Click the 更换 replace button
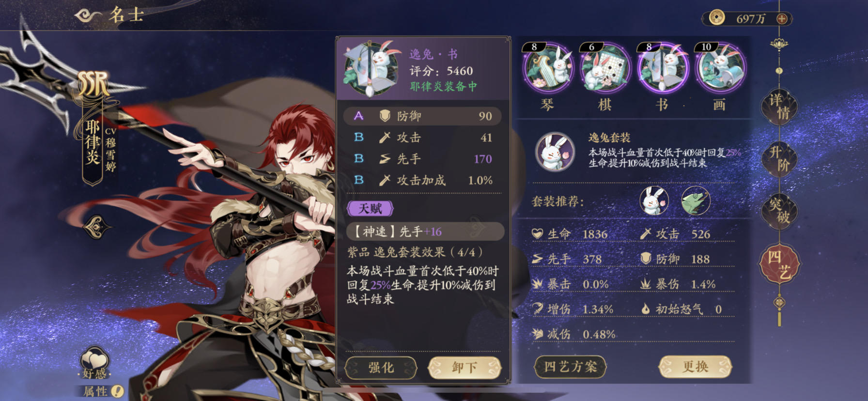This screenshot has width=868, height=401. point(695,367)
